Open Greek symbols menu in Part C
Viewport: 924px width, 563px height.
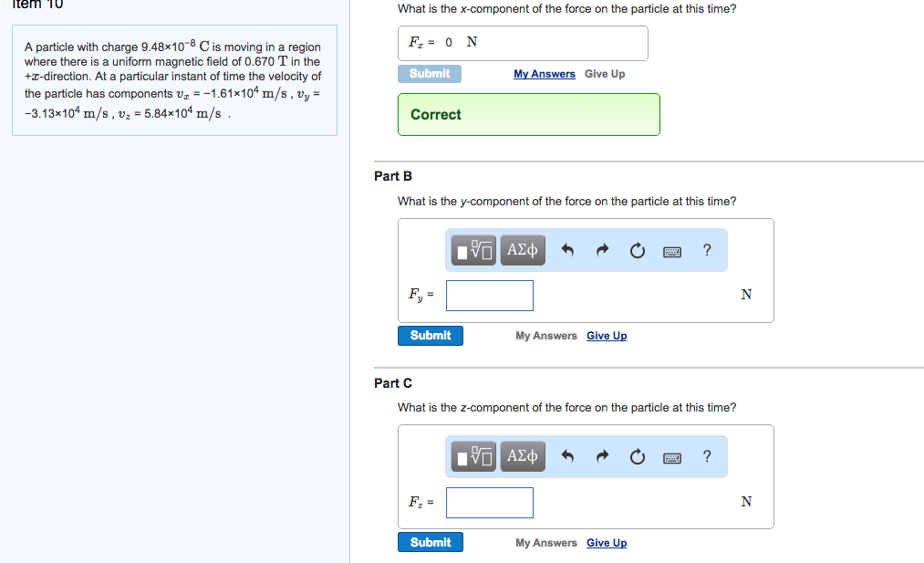tap(523, 456)
